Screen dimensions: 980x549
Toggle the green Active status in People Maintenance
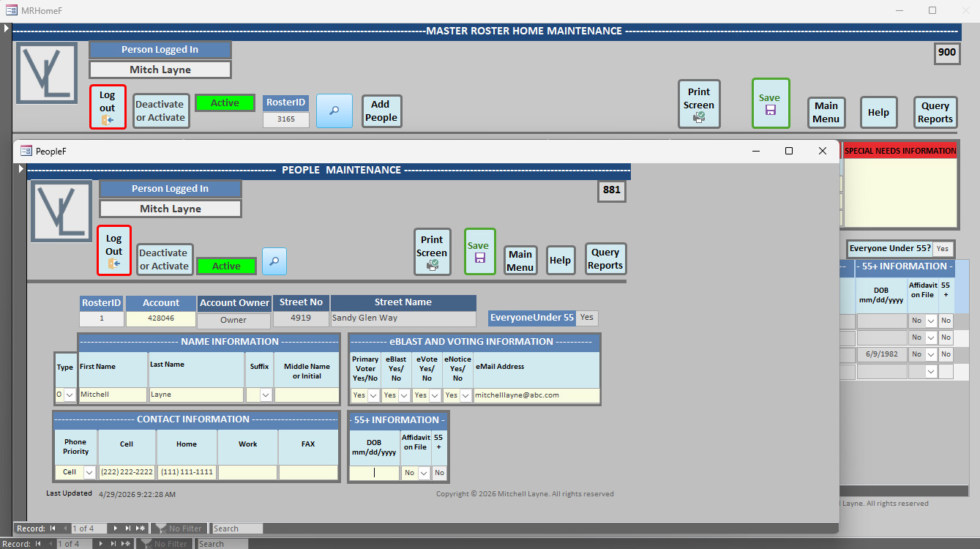click(x=226, y=266)
